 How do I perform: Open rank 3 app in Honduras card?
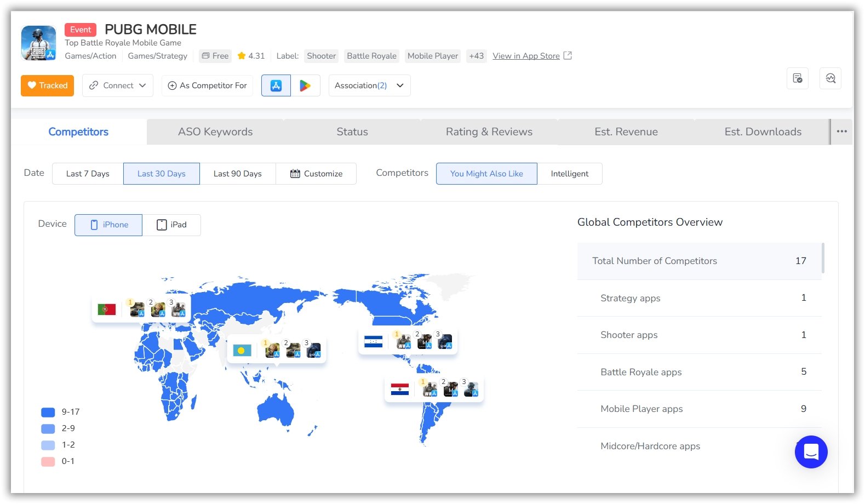[445, 342]
